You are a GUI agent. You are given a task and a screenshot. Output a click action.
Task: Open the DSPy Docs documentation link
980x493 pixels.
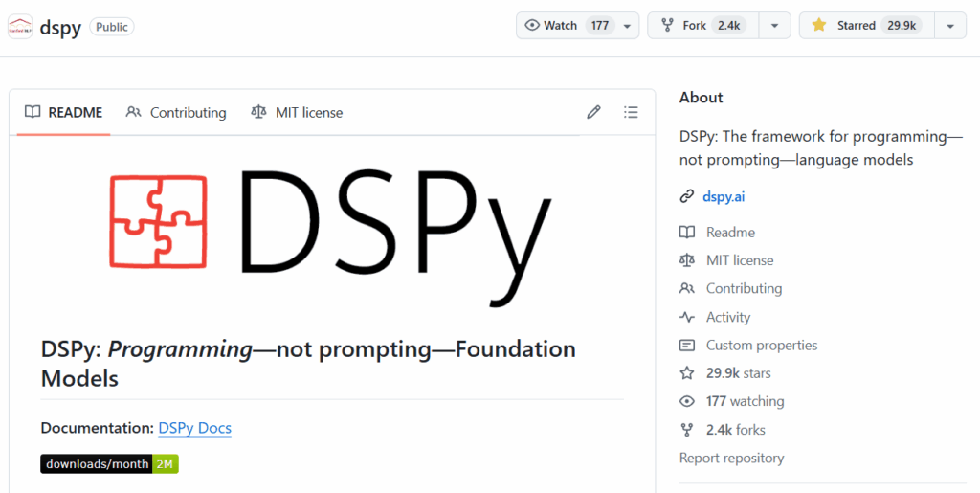coord(194,428)
